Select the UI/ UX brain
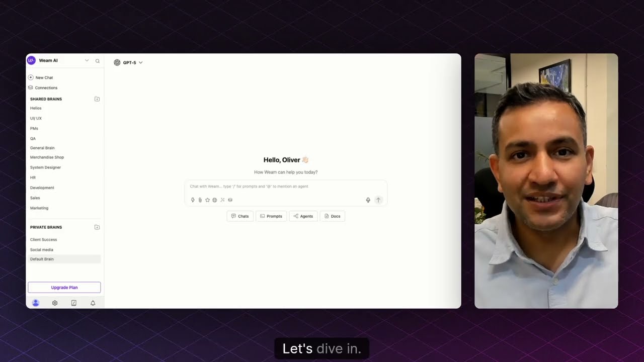The width and height of the screenshot is (644, 362). (36, 118)
